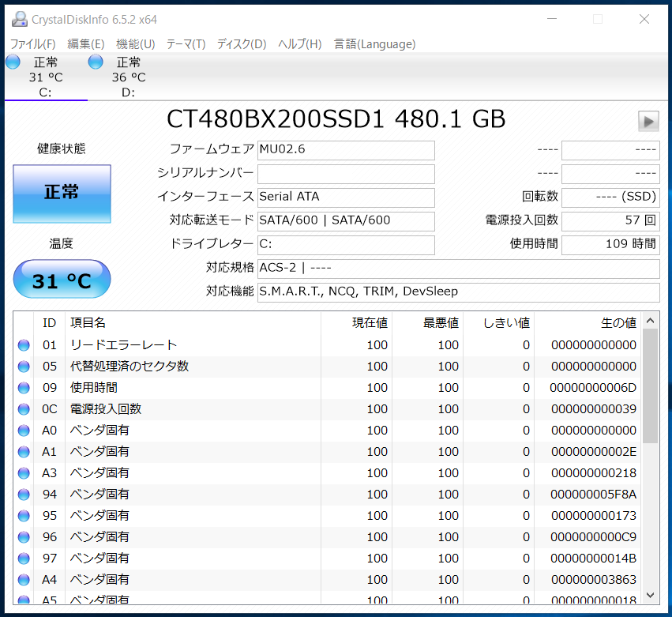Image resolution: width=672 pixels, height=617 pixels.
Task: Click the 正常 health status button
Action: 62,194
